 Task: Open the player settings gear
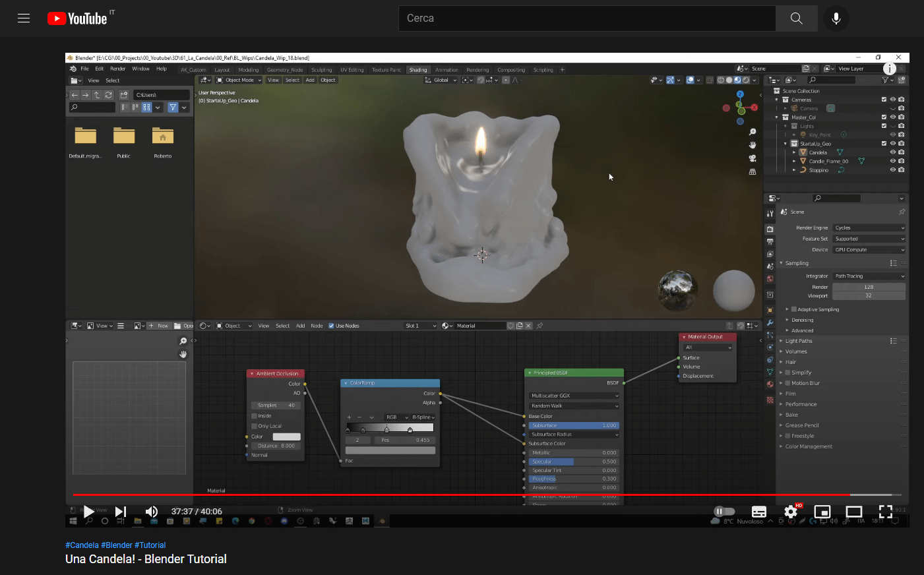[791, 512]
